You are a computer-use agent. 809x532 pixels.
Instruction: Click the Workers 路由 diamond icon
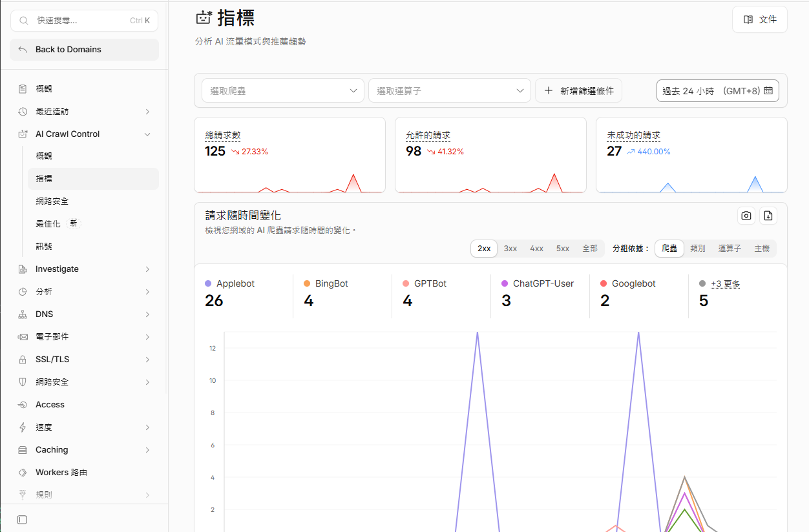(23, 473)
